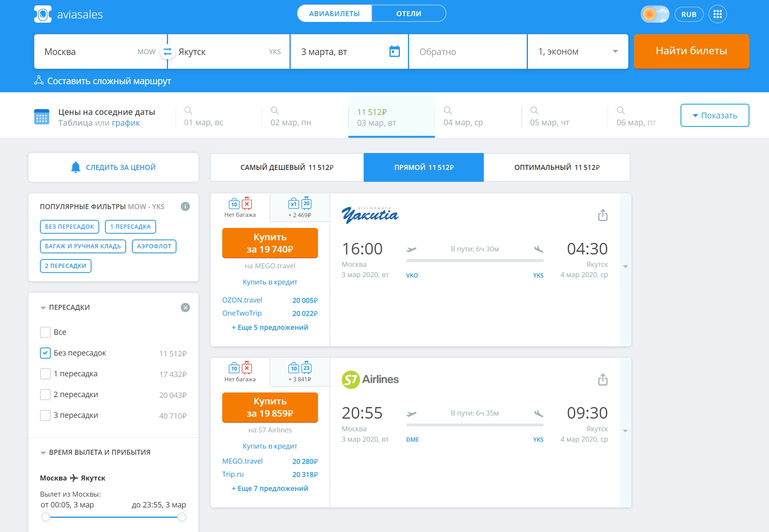Reset the Пересадки filter with X icon
Screen dimensions: 769x532
185,308
